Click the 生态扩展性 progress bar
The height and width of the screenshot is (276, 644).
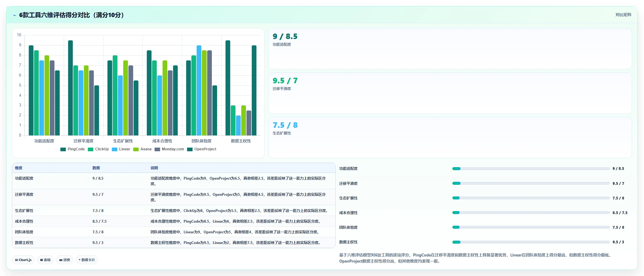531,198
